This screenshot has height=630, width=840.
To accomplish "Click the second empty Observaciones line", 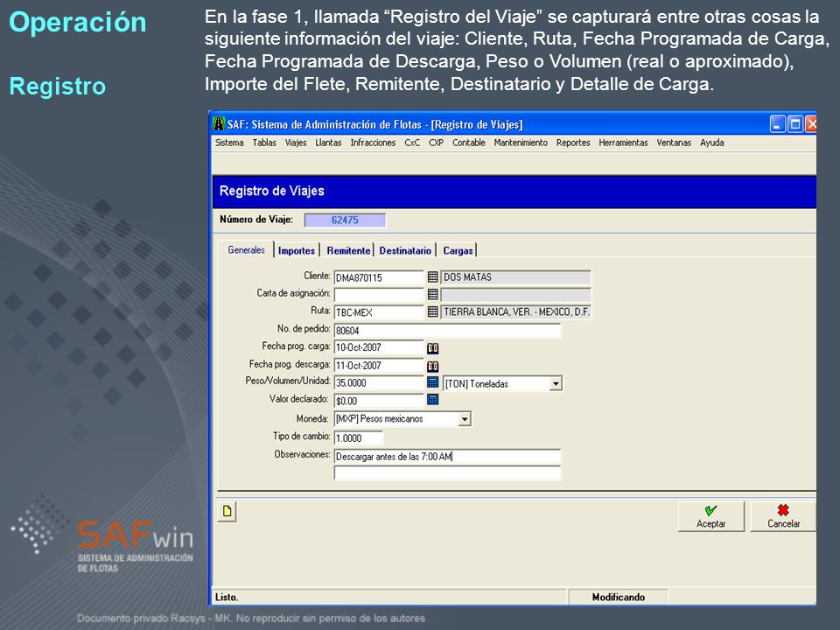I will pyautogui.click(x=447, y=473).
